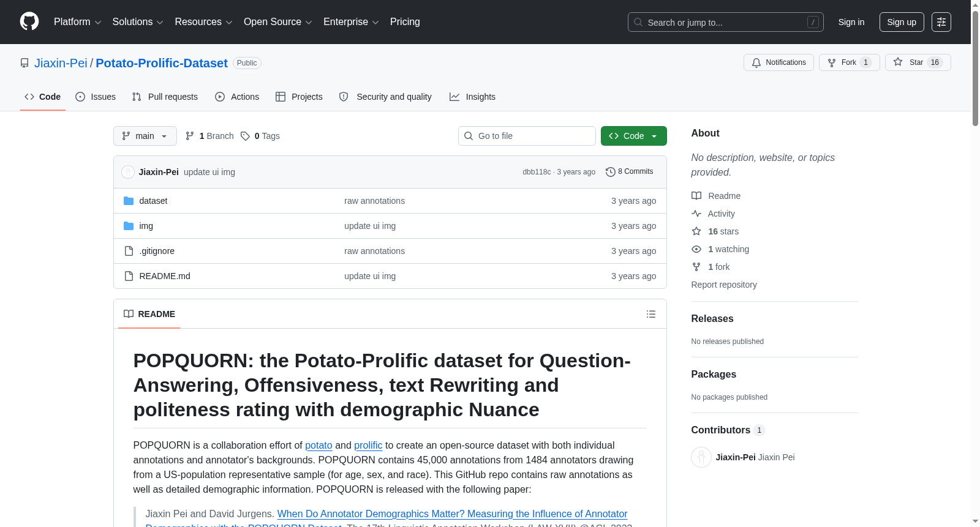The width and height of the screenshot is (980, 527).
Task: Go to the Pricing page
Action: (x=405, y=22)
